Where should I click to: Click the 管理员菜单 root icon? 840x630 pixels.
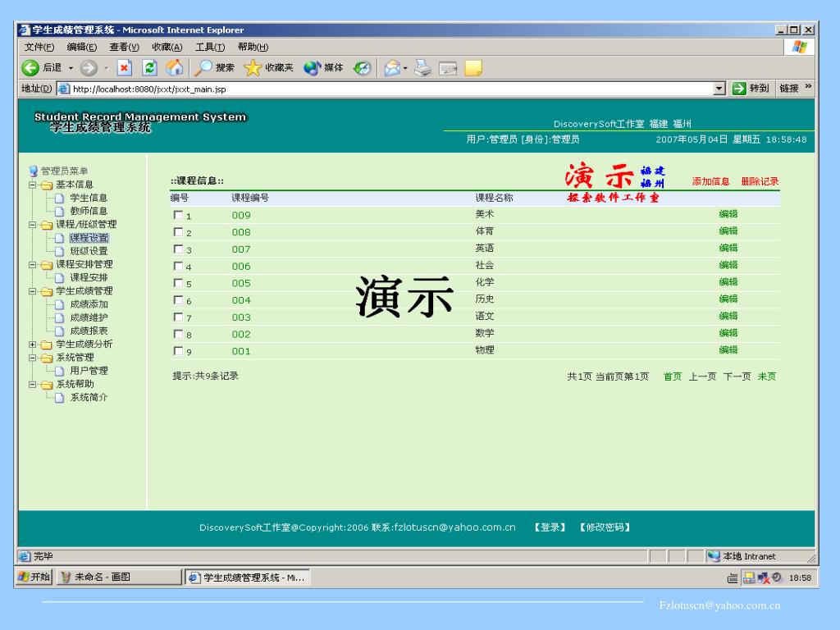coord(34,171)
